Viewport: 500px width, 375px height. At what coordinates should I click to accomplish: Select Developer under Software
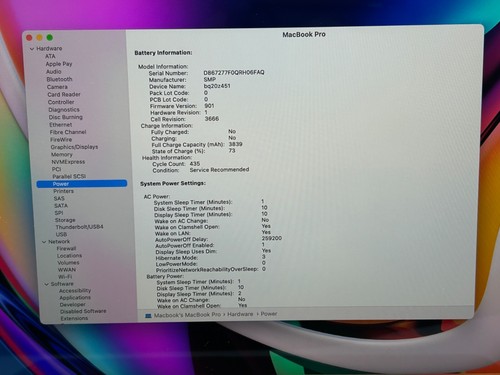73,305
